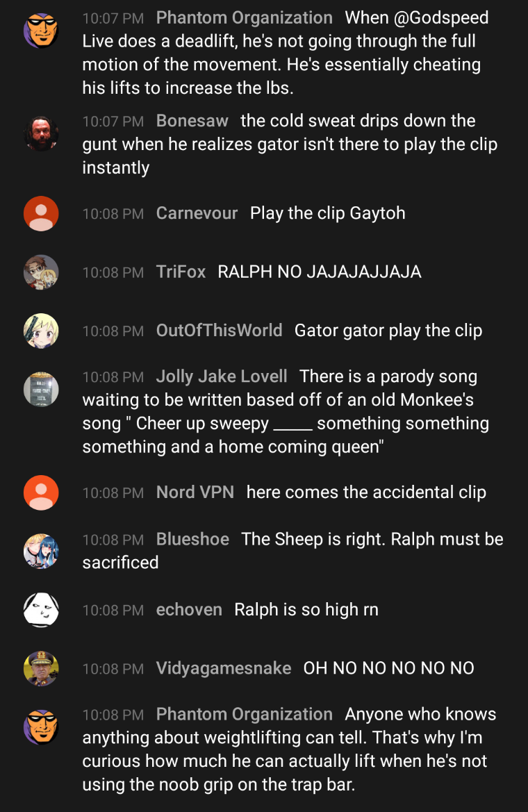Select the Nord VPN username
The height and width of the screenshot is (812, 528).
tap(195, 492)
